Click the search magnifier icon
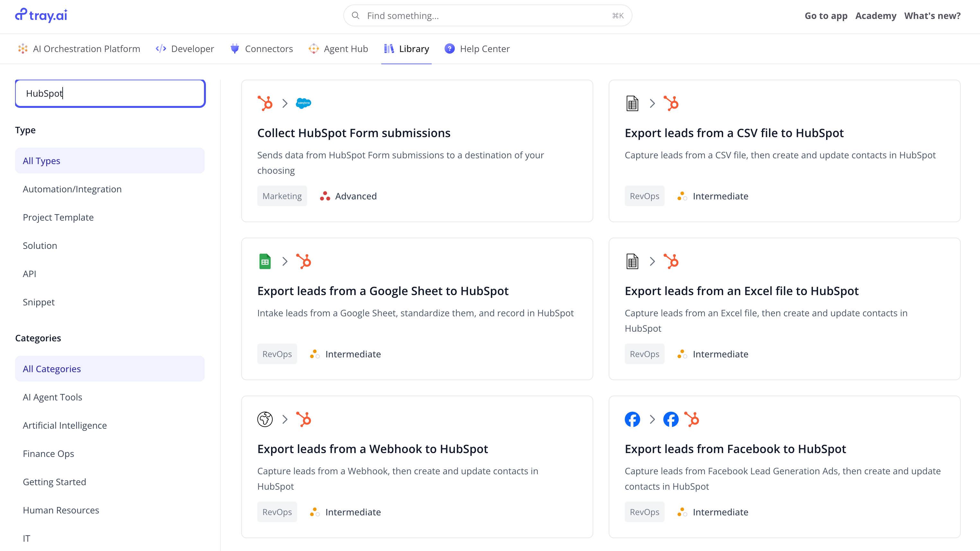This screenshot has width=980, height=551. pos(355,16)
